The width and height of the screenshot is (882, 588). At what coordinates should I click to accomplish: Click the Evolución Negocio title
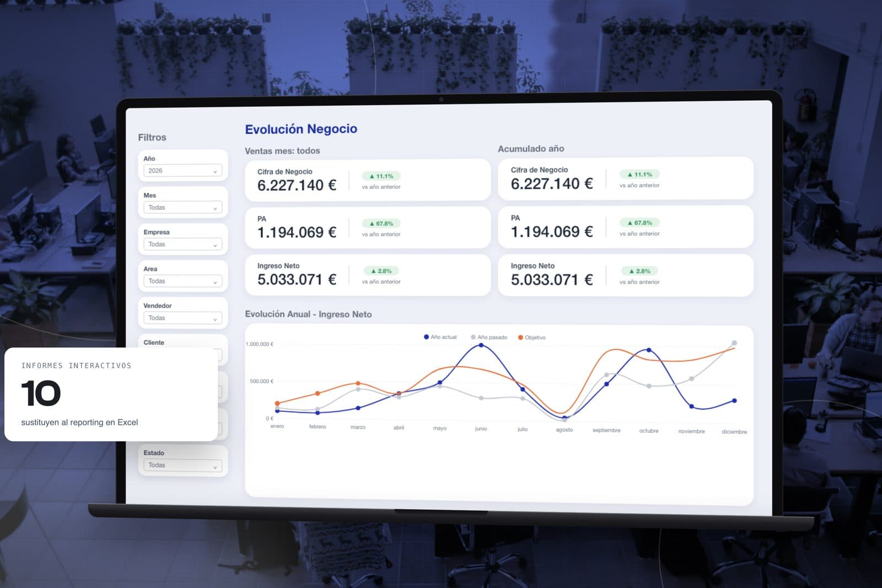301,129
